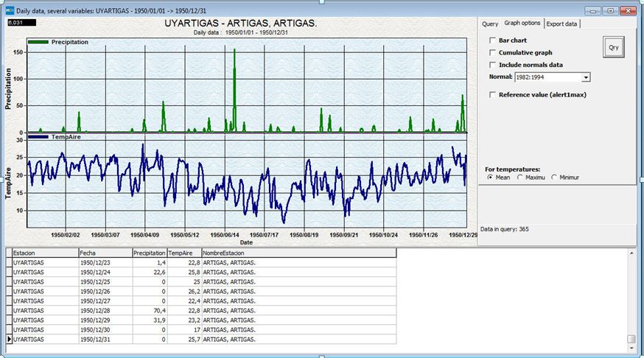
Task: Enable the Bar chart checkbox
Action: [x=493, y=41]
